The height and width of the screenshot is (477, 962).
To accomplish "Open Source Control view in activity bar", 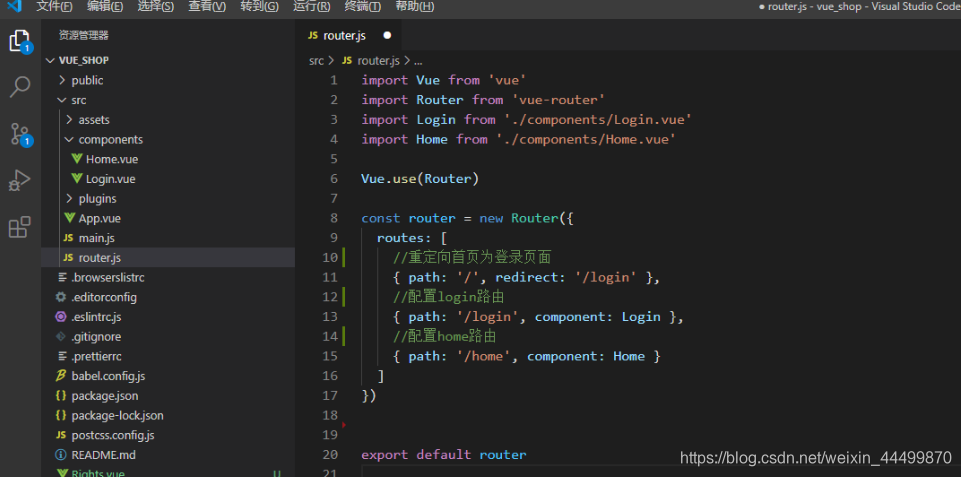I will (21, 134).
